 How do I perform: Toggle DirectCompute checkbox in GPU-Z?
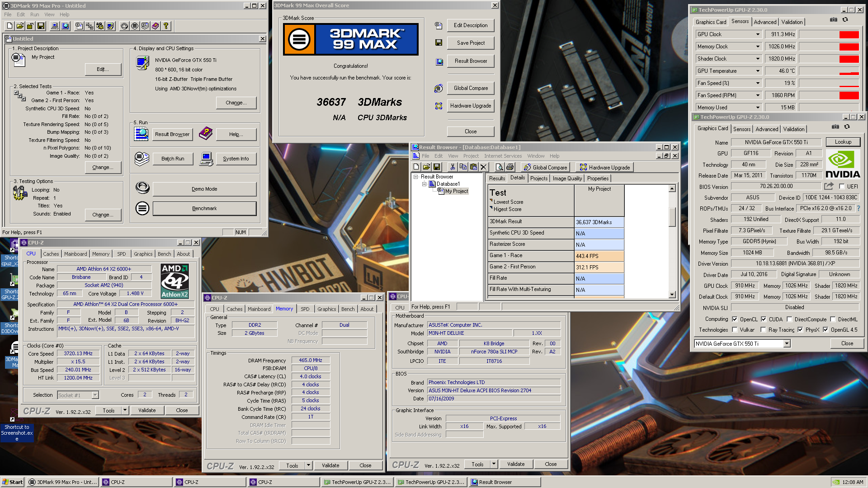pos(789,319)
